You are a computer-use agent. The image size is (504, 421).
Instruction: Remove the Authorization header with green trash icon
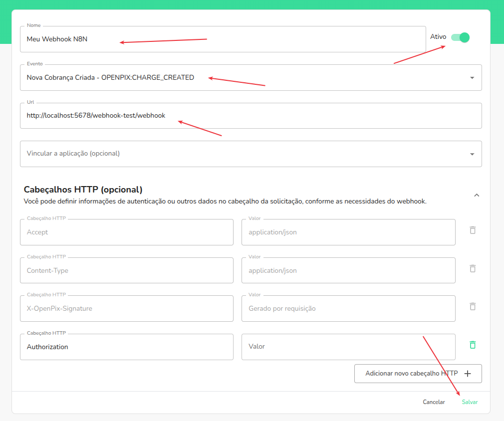point(473,345)
